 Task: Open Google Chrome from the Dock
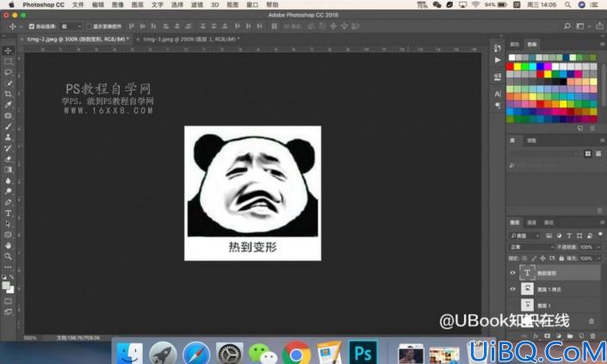(296, 353)
